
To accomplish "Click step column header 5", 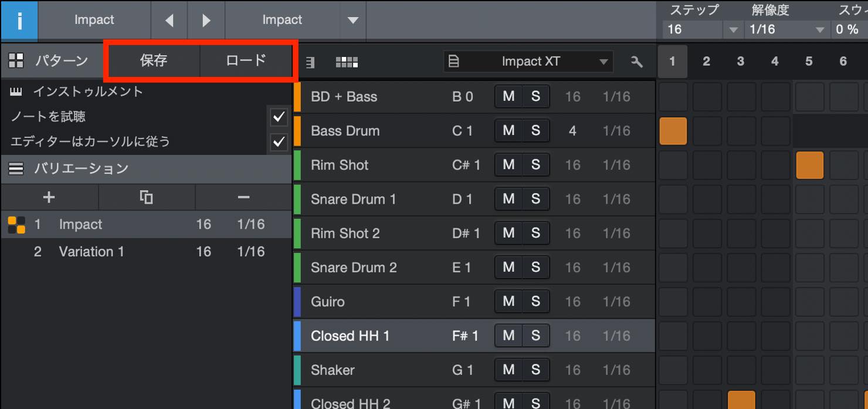I will click(809, 62).
